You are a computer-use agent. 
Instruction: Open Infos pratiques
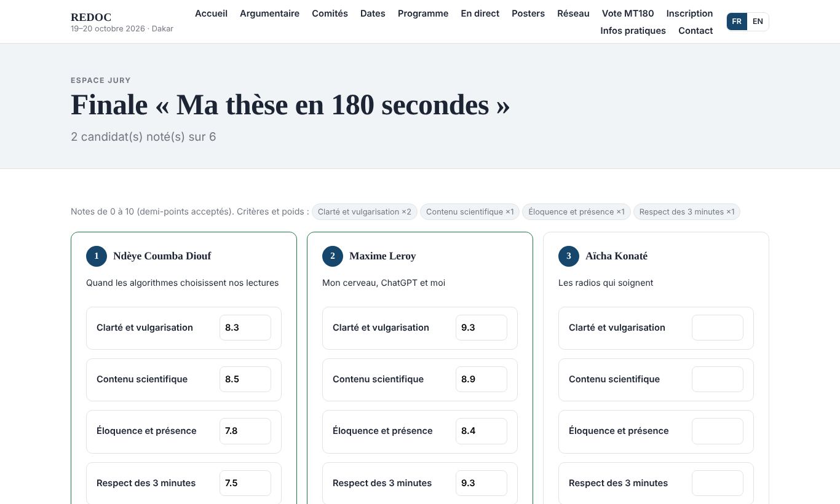(633, 31)
